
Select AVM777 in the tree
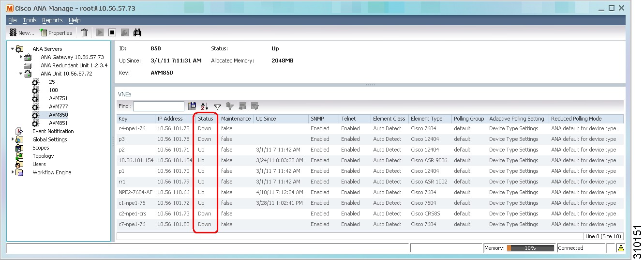tap(59, 107)
